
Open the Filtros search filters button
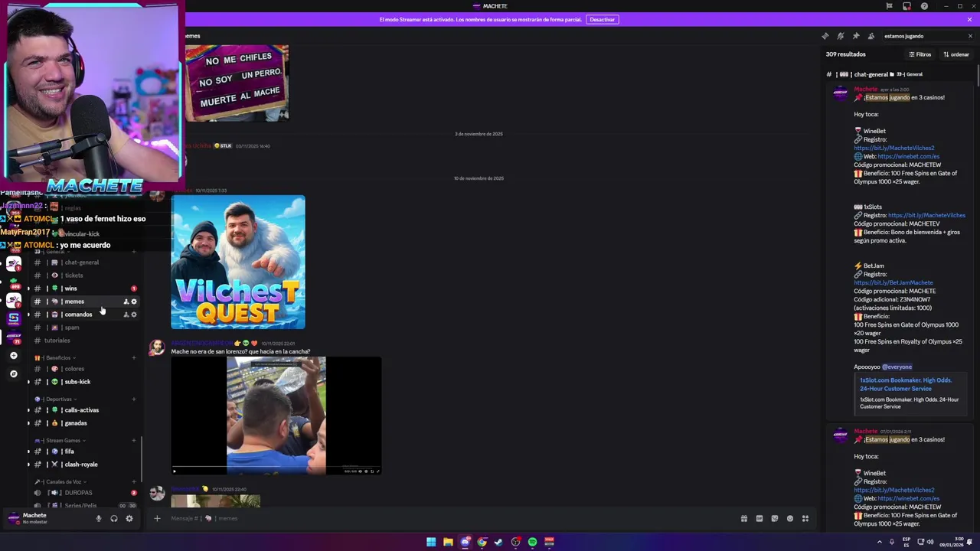point(920,54)
